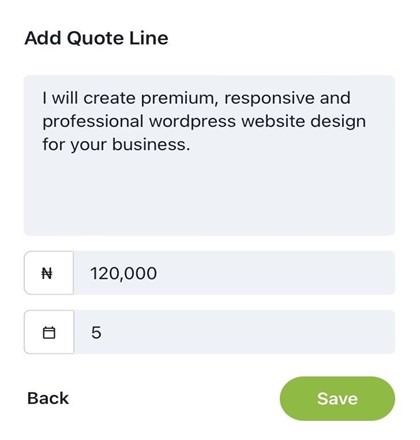420x440 pixels.
Task: Click the word 'Quote' in the heading
Action: [x=95, y=38]
